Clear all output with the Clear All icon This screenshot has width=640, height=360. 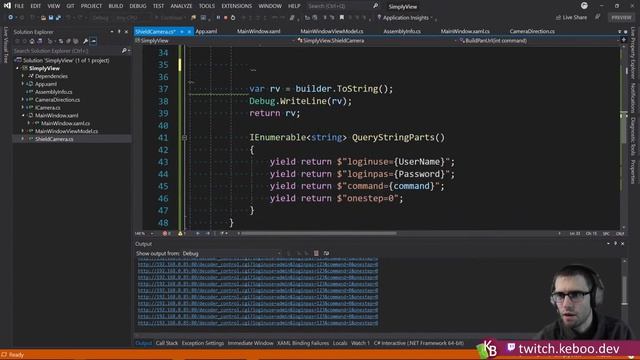316,253
